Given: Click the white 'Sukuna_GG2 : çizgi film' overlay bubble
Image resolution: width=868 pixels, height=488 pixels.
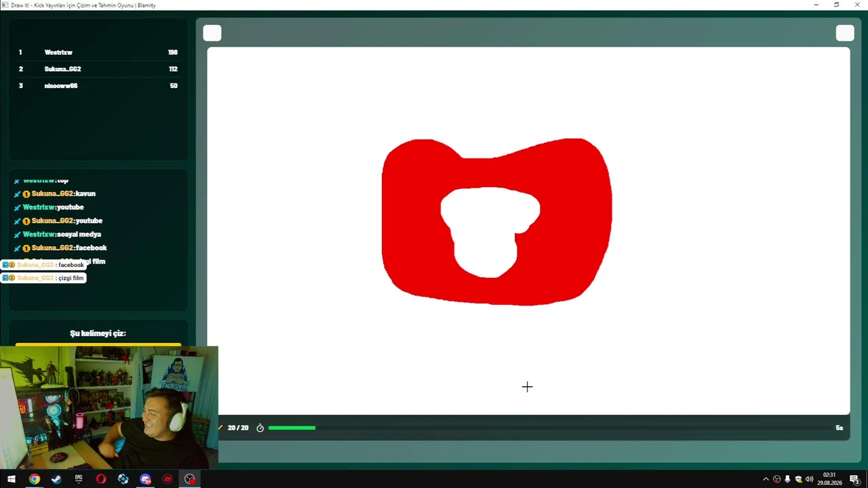Looking at the screenshot, I should click(43, 278).
